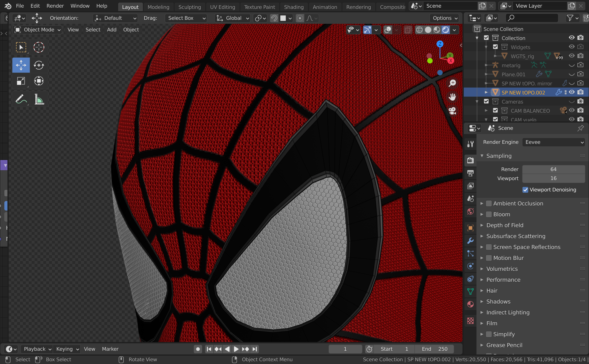Click the Render samples value field

click(553, 169)
